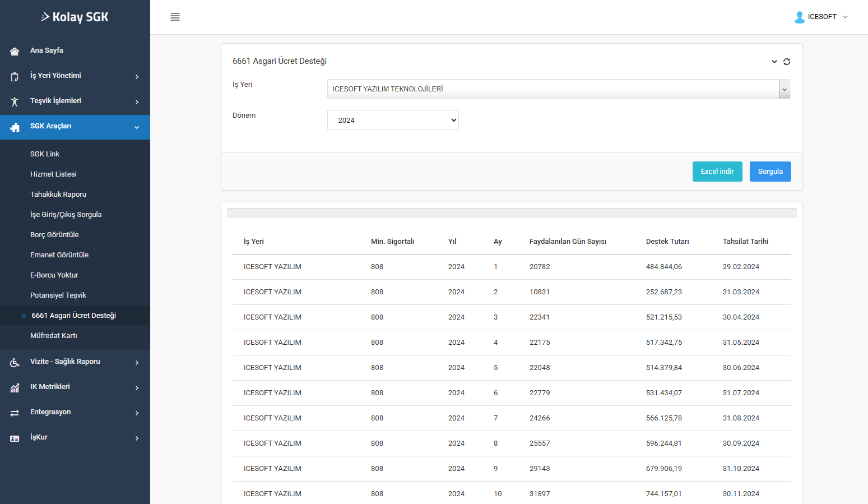Viewport: 868px width, 504px height.
Task: Click the Ana Sayfa home icon
Action: pos(15,51)
